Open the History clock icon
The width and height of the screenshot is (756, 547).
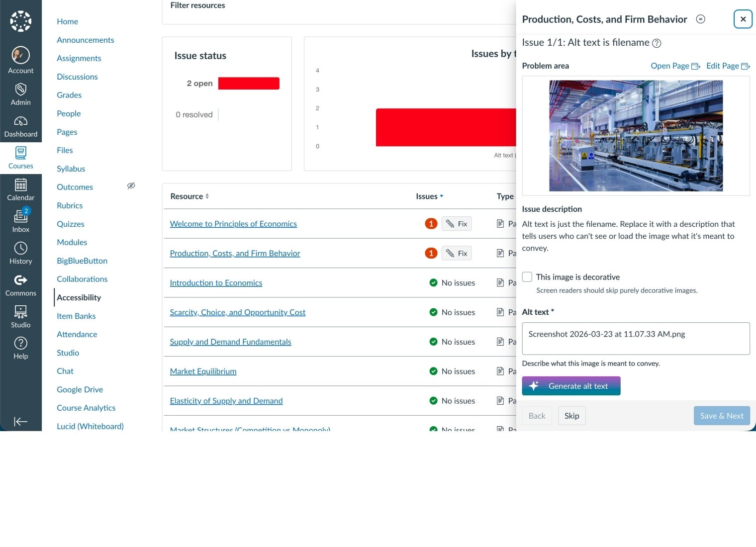click(20, 248)
